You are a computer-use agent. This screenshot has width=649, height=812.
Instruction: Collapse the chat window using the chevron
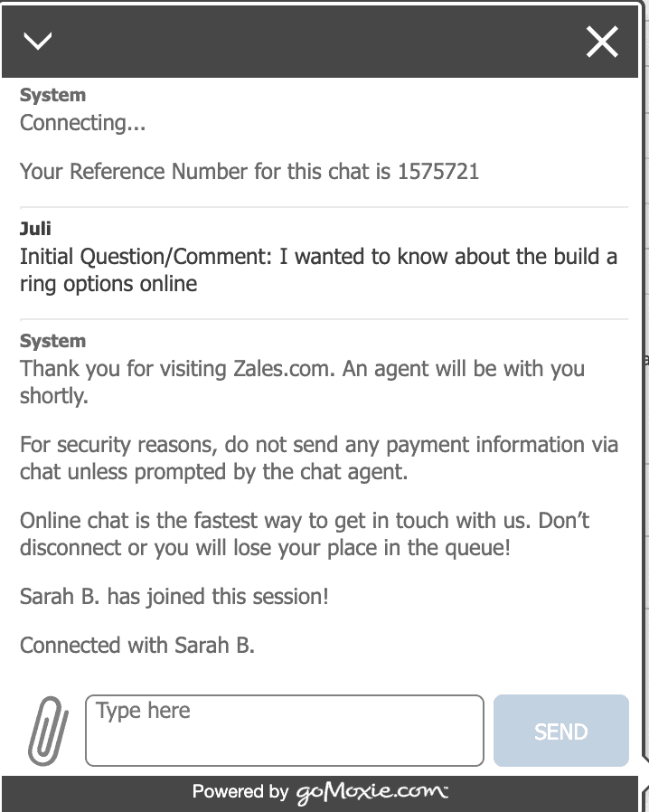tap(38, 41)
